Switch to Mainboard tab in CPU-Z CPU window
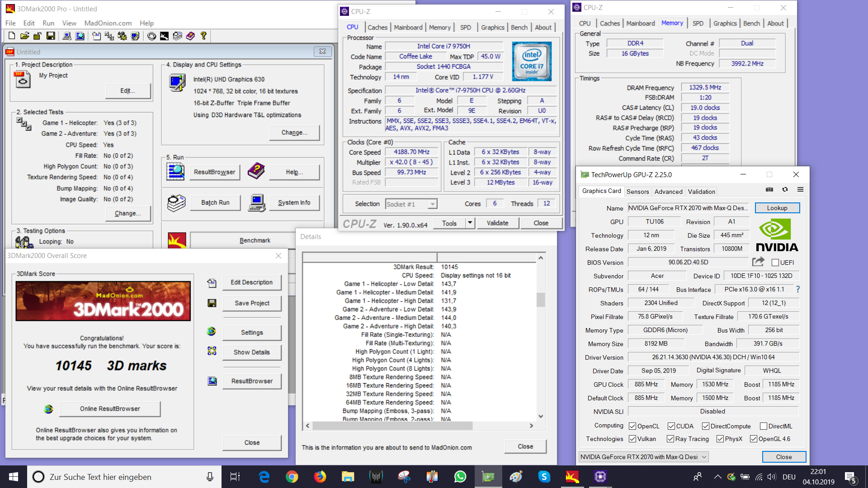The width and height of the screenshot is (868, 488). click(408, 28)
